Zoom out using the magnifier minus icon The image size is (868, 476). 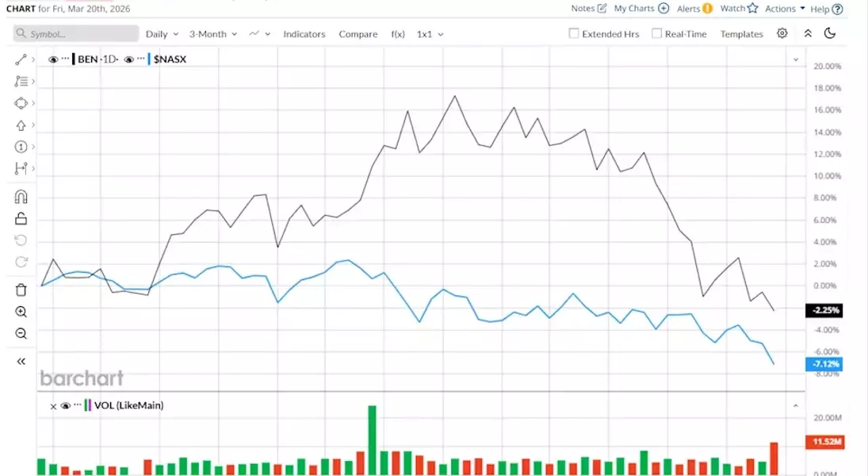click(21, 334)
